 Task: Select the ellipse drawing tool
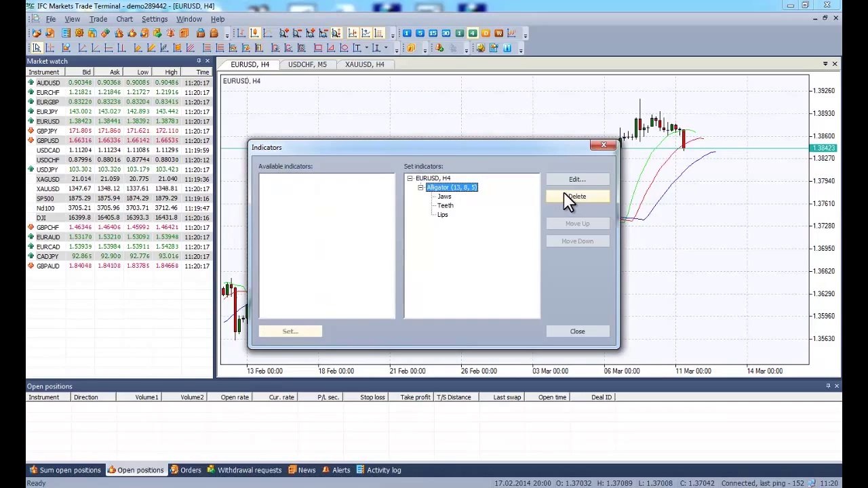pos(344,47)
